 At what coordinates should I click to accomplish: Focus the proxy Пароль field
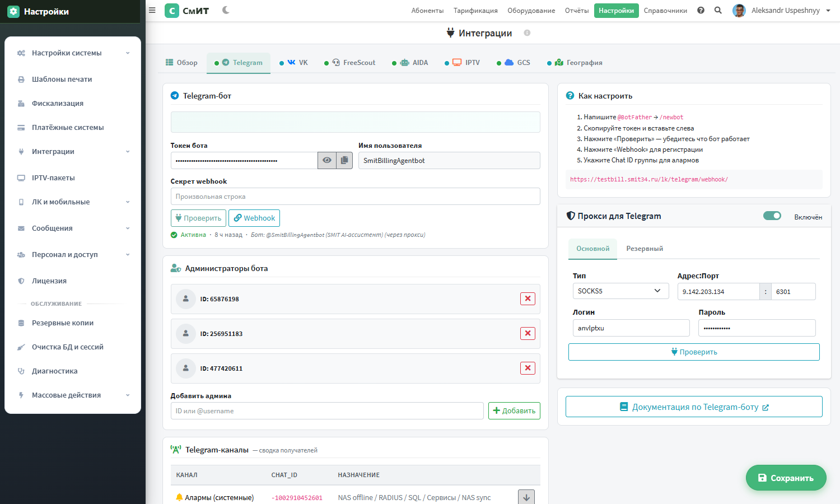[x=757, y=328]
